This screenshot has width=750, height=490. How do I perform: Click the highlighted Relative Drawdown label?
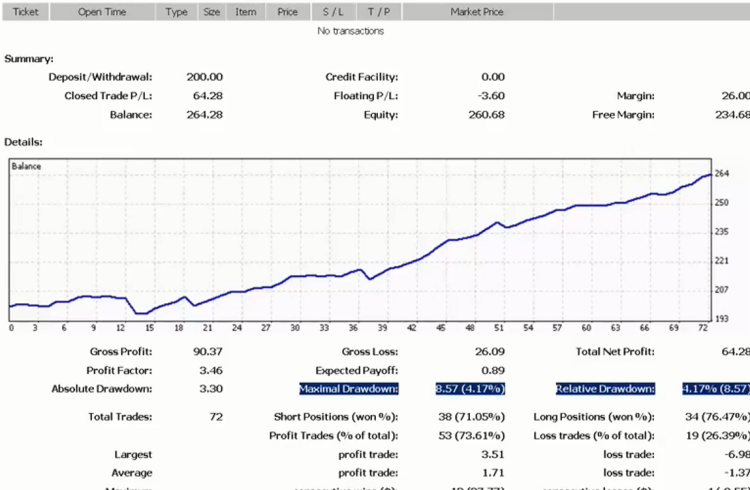(x=605, y=389)
